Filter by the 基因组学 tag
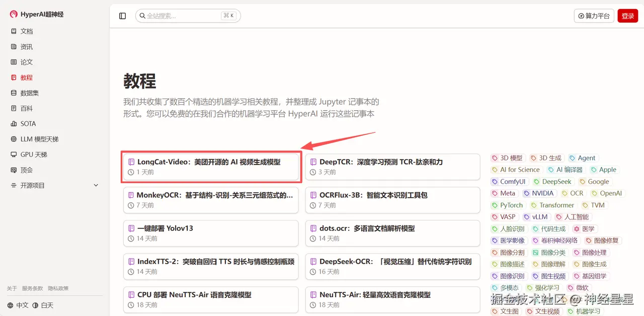The image size is (644, 316). 590,276
